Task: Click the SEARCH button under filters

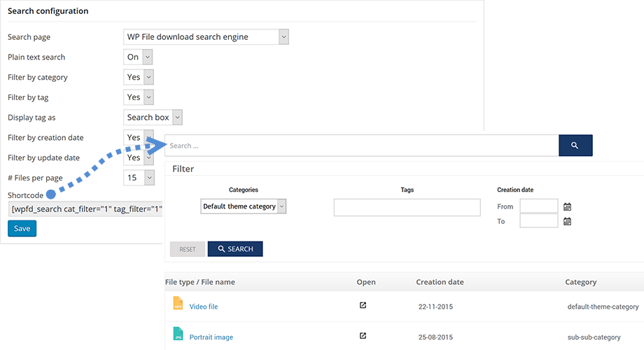Action: 235,249
